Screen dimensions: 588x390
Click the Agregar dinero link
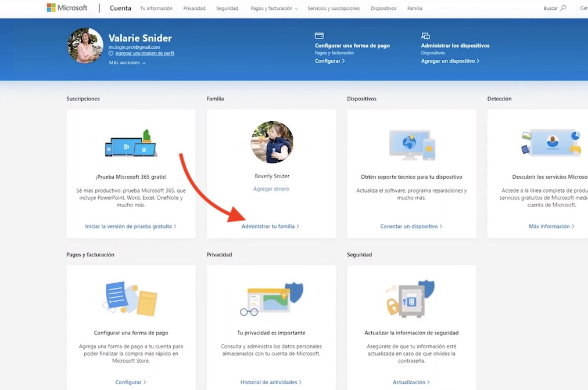point(271,189)
